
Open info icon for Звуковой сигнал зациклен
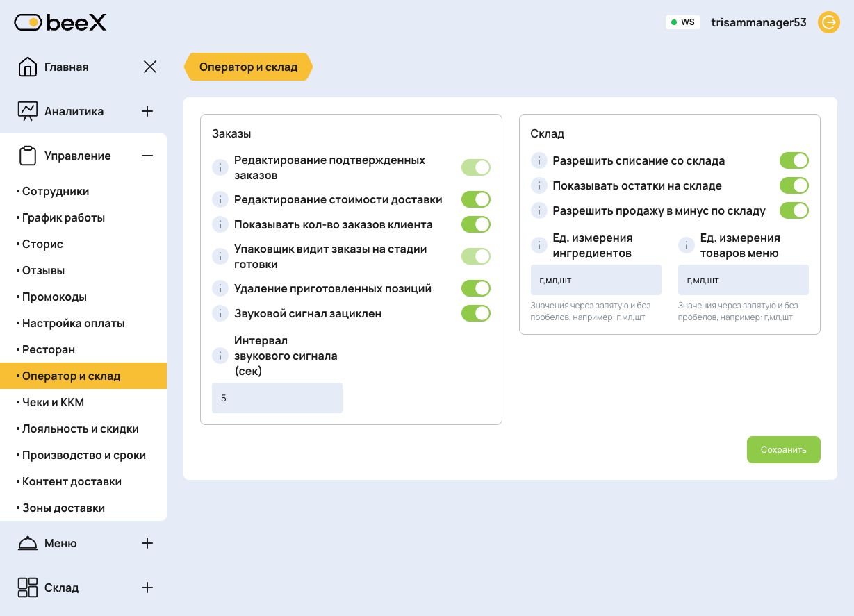tap(220, 313)
